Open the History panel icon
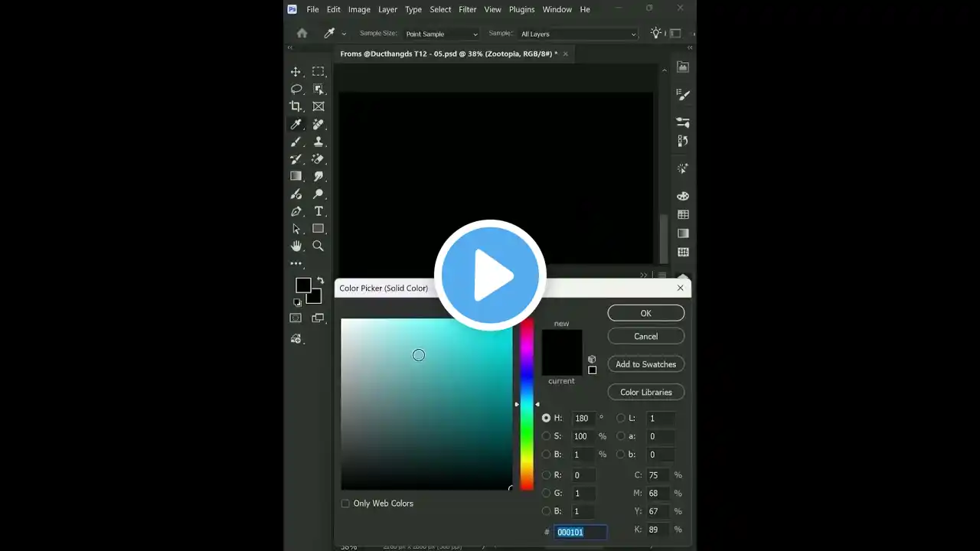 point(683,141)
